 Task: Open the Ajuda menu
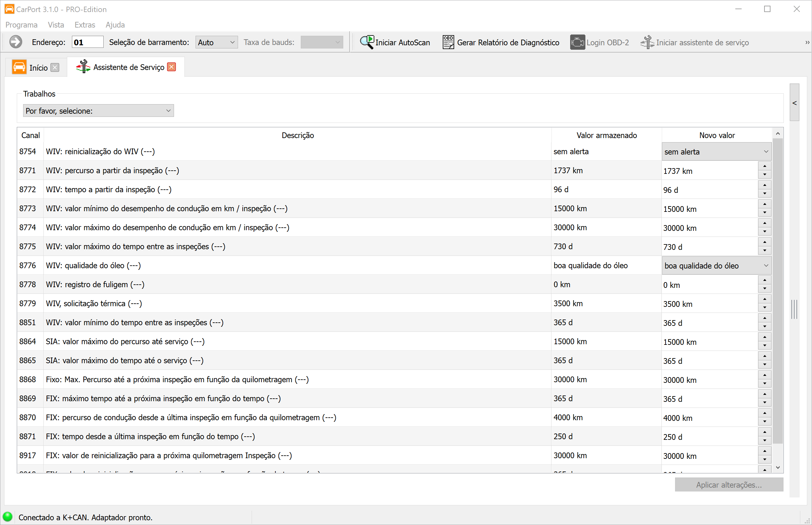(x=115, y=25)
